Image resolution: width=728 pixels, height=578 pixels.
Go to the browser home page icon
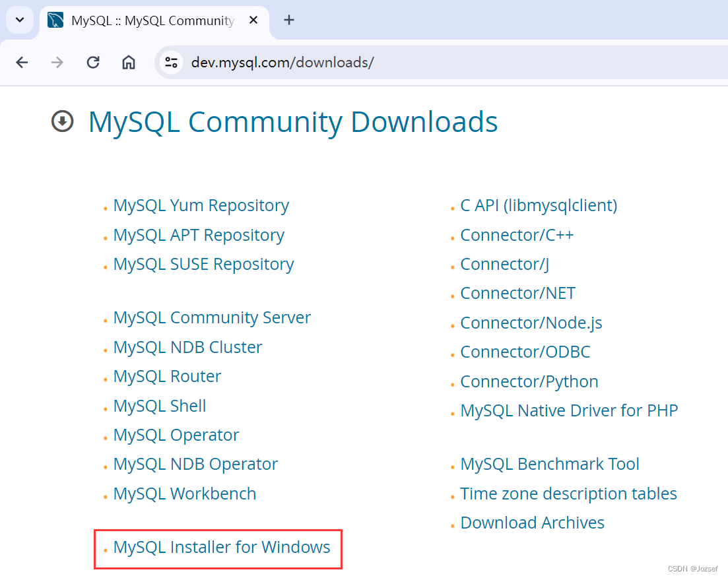tap(129, 62)
